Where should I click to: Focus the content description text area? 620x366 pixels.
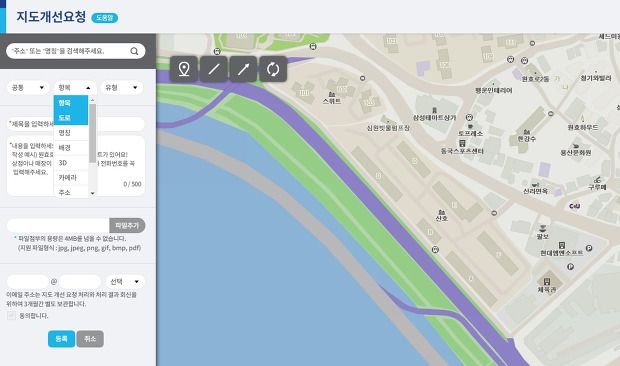pyautogui.click(x=76, y=166)
